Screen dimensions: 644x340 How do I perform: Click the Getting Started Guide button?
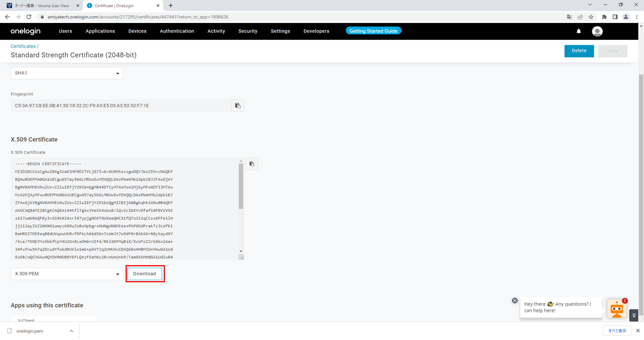pos(373,31)
